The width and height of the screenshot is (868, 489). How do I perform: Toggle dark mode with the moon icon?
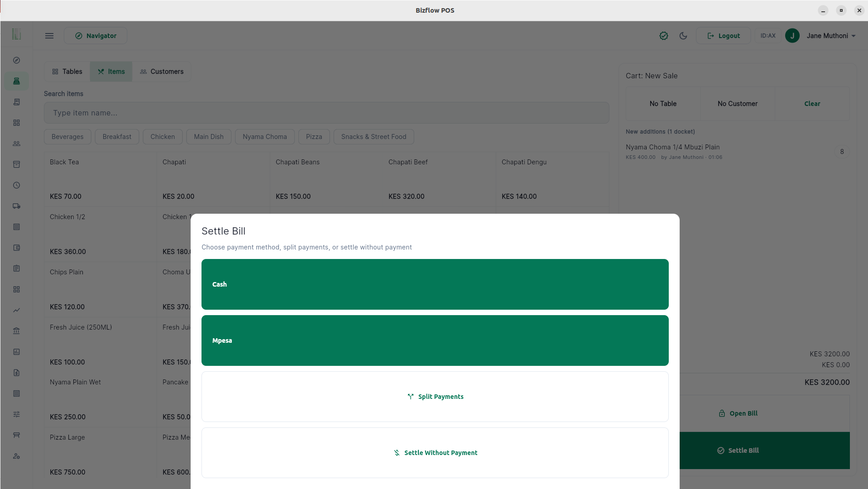tap(683, 36)
